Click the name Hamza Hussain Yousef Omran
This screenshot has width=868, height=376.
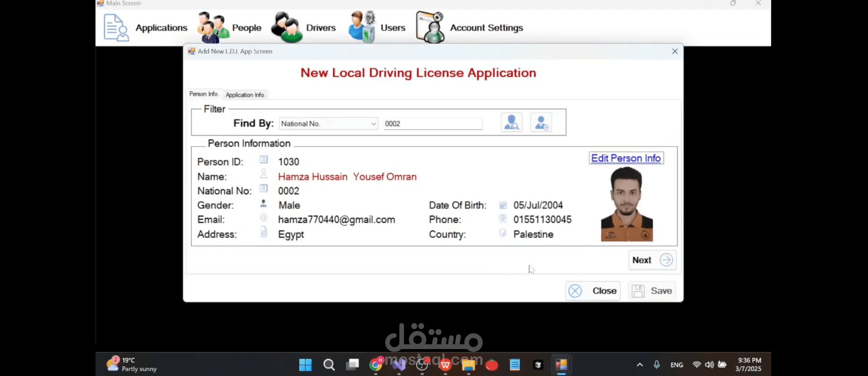point(347,177)
